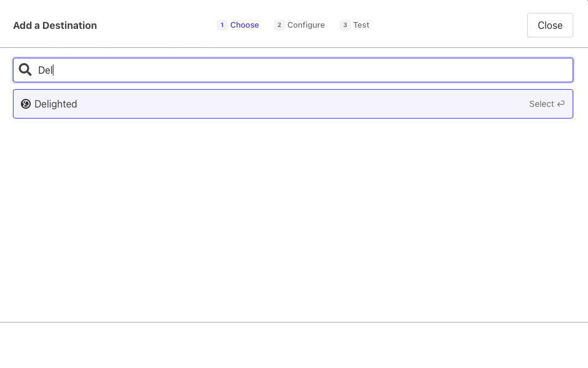Place cursor after "Del" in search box
Viewport: 588px width, 368px height.
click(54, 70)
